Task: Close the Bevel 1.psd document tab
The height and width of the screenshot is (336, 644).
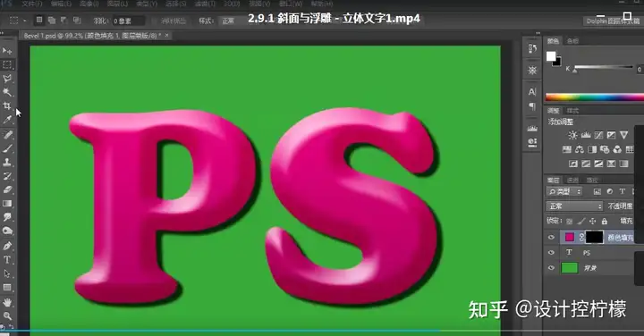Action: [x=166, y=36]
